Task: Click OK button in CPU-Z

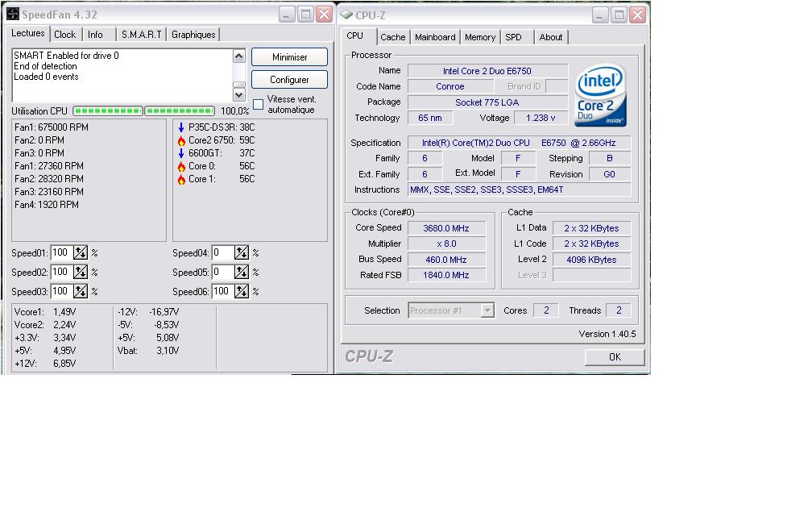Action: (615, 357)
